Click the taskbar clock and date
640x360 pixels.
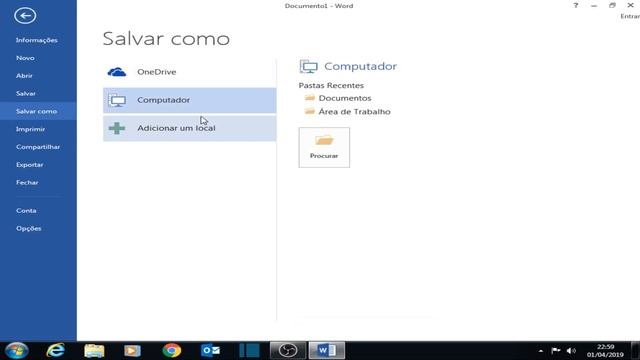(605, 351)
